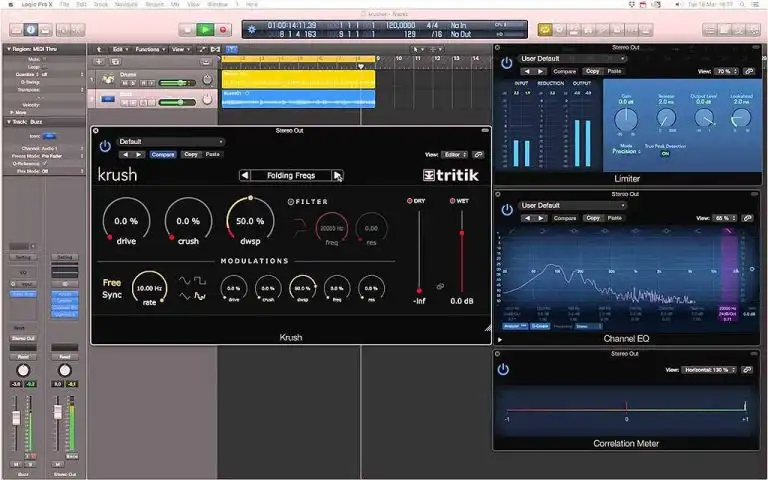
Task: Click the Stop button in transport
Action: (x=187, y=30)
